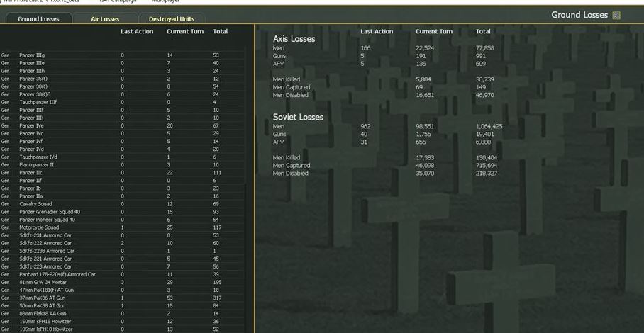Click the Axis Losses heading

tap(294, 39)
